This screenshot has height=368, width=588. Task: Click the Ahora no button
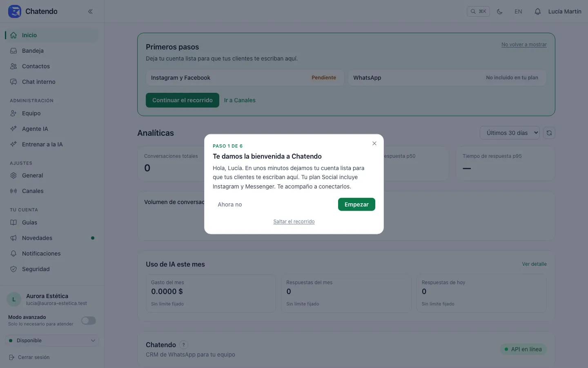230,204
